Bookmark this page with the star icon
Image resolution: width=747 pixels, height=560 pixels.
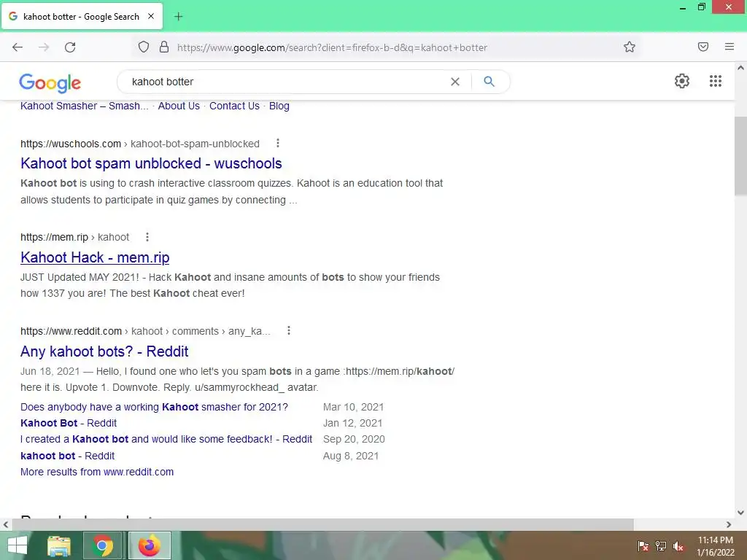(x=630, y=47)
